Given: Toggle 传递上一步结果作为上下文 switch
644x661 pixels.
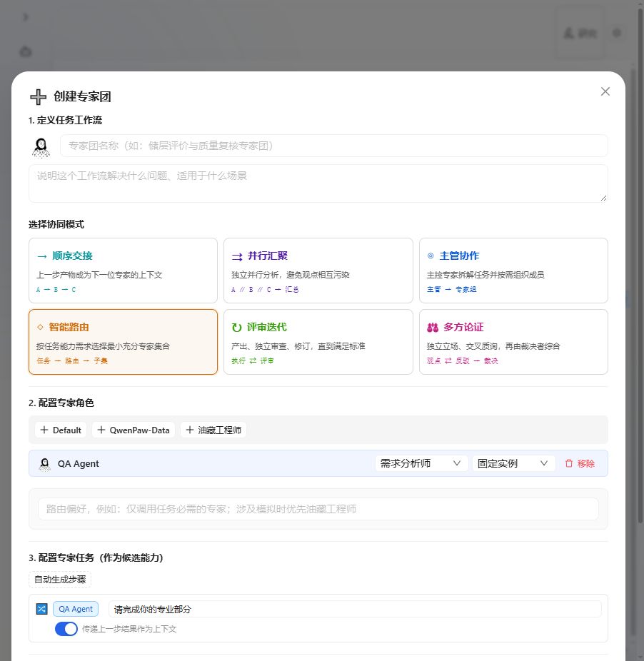Looking at the screenshot, I should pos(66,629).
